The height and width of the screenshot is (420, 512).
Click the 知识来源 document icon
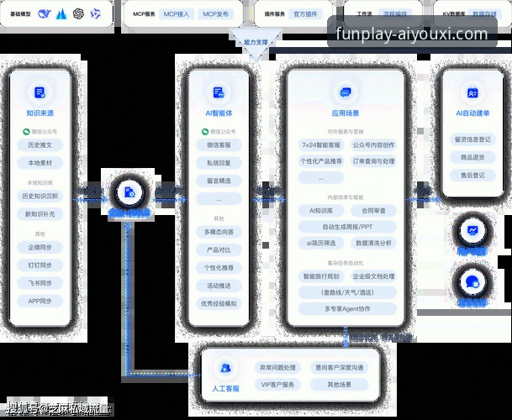click(x=40, y=93)
